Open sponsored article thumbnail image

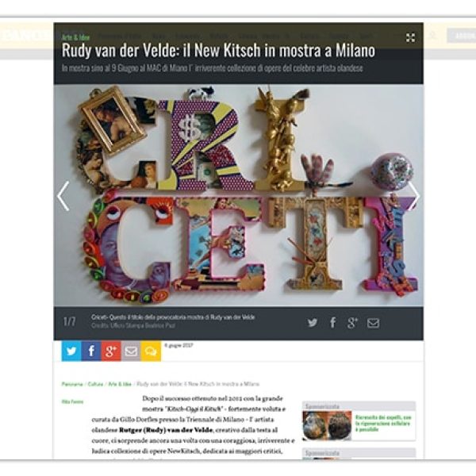click(x=327, y=425)
